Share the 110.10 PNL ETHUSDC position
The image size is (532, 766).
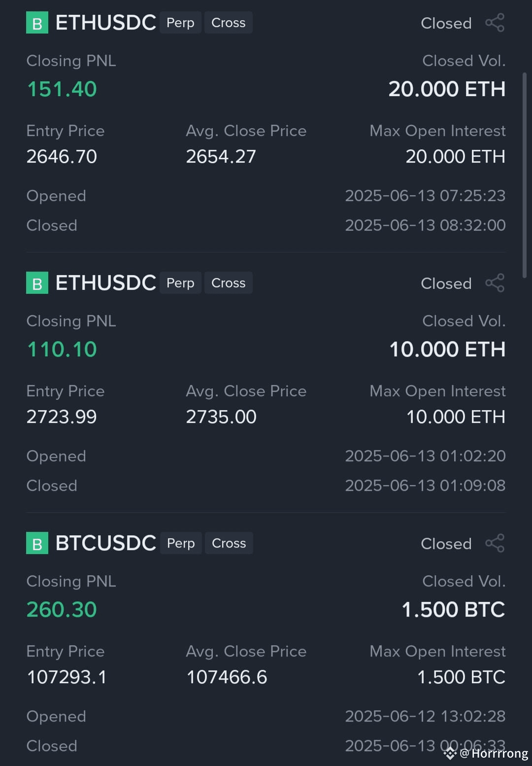click(x=495, y=283)
